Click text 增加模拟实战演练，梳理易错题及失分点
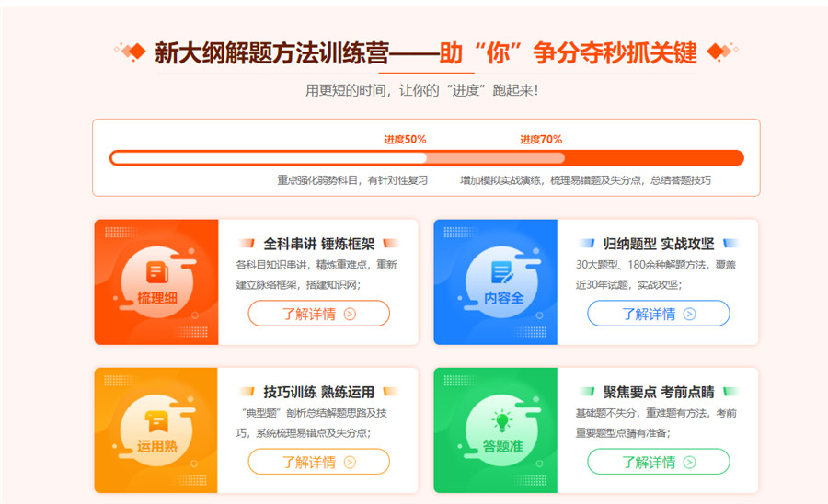828x504 pixels. coord(552,180)
